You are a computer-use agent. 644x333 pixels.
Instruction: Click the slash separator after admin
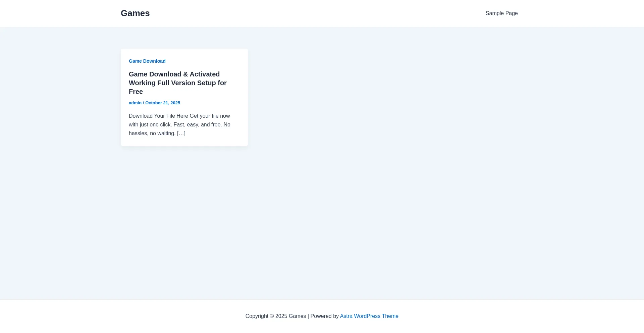pos(144,103)
